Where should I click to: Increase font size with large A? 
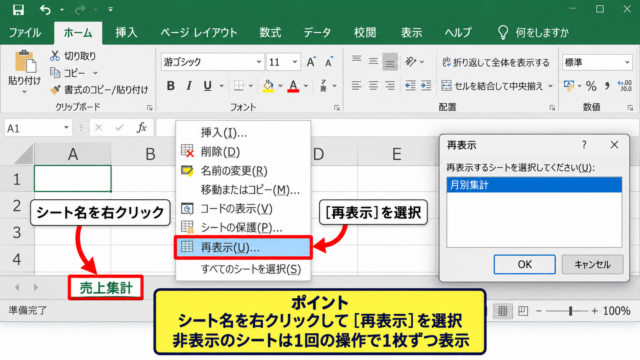tap(311, 62)
